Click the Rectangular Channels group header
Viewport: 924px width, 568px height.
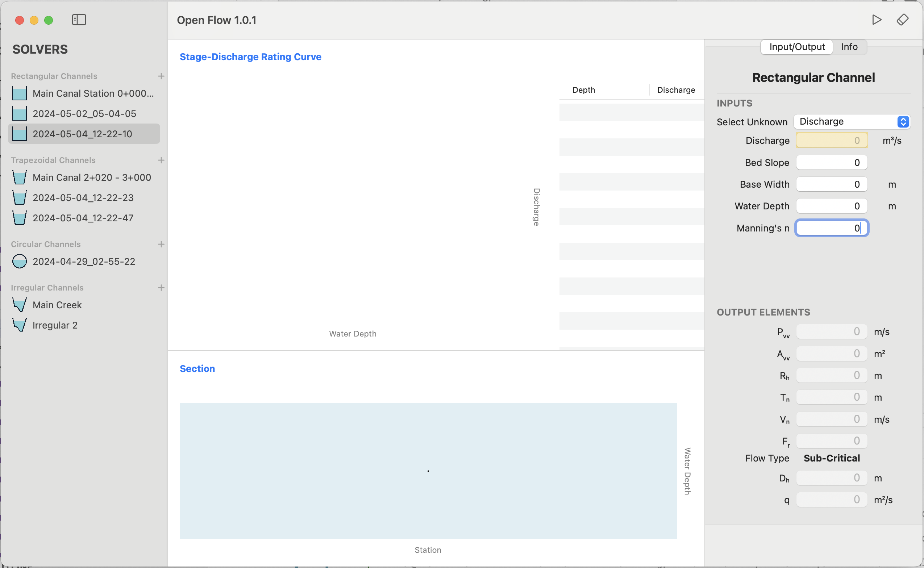pos(54,76)
